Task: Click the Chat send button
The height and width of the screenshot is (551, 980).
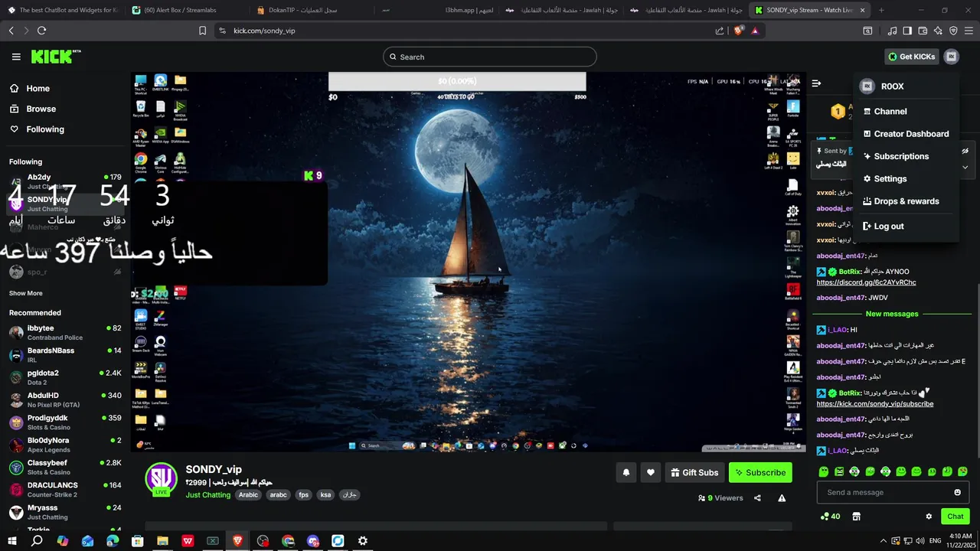Action: pos(955,517)
